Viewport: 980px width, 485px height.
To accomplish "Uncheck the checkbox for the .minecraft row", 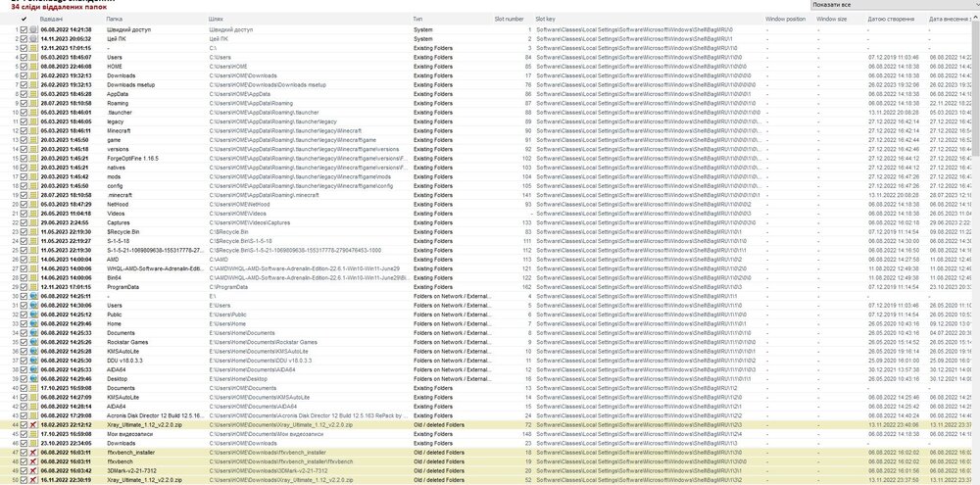I will pyautogui.click(x=24, y=195).
